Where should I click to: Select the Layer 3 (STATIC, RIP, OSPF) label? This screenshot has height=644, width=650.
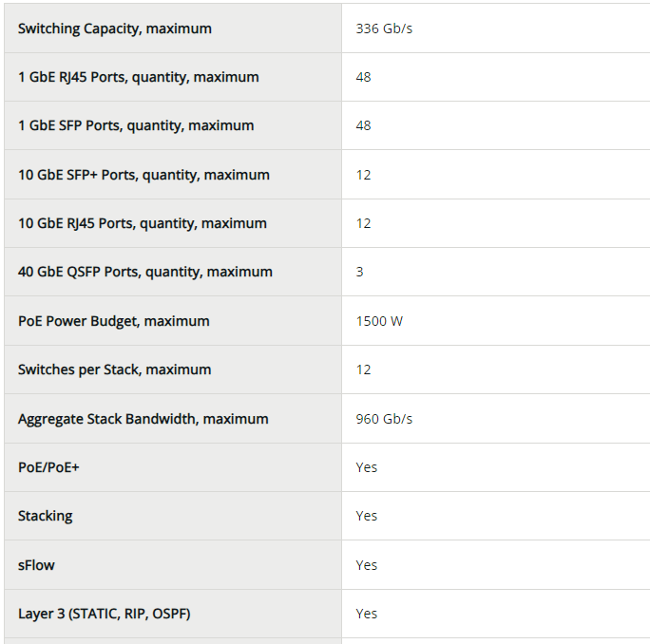tap(104, 614)
